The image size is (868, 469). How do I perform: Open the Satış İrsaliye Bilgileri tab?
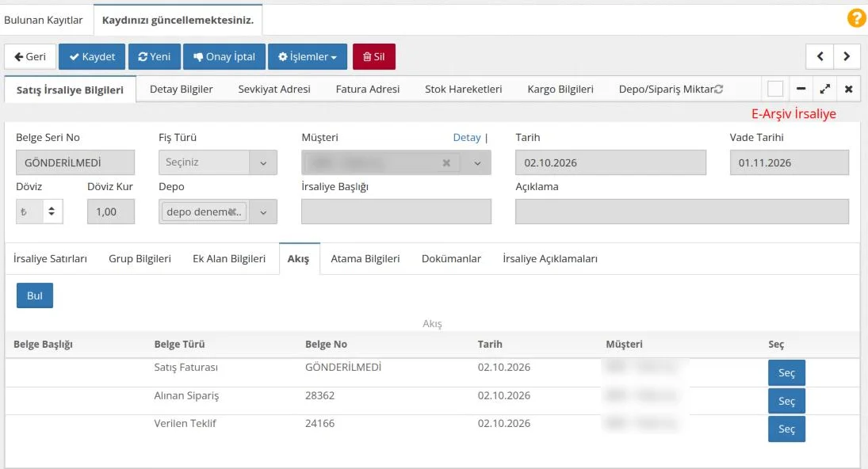70,90
